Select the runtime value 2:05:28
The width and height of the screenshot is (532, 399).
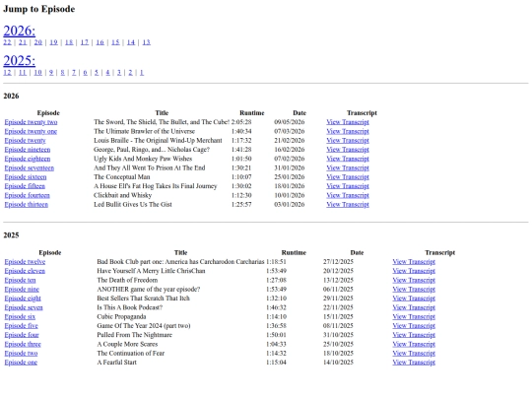241,122
